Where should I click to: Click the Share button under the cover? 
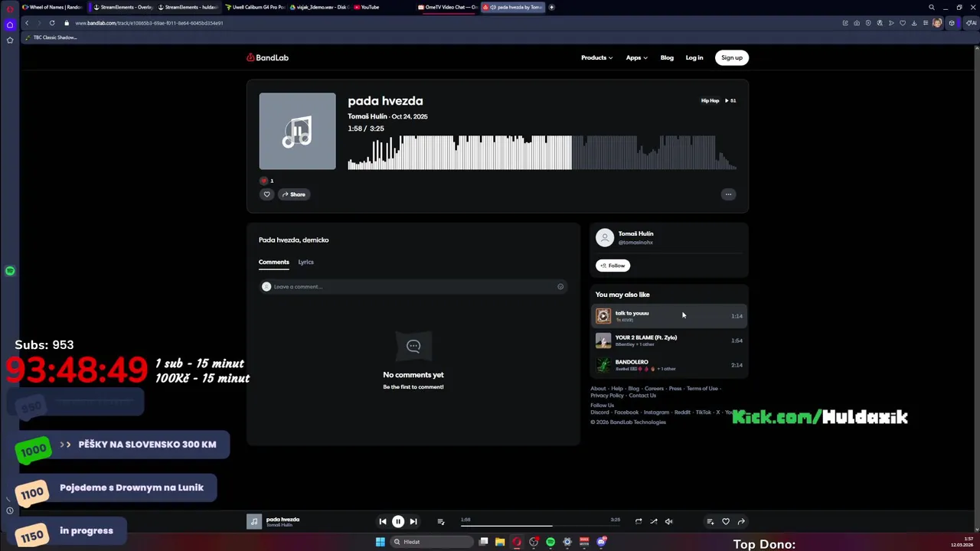[294, 194]
